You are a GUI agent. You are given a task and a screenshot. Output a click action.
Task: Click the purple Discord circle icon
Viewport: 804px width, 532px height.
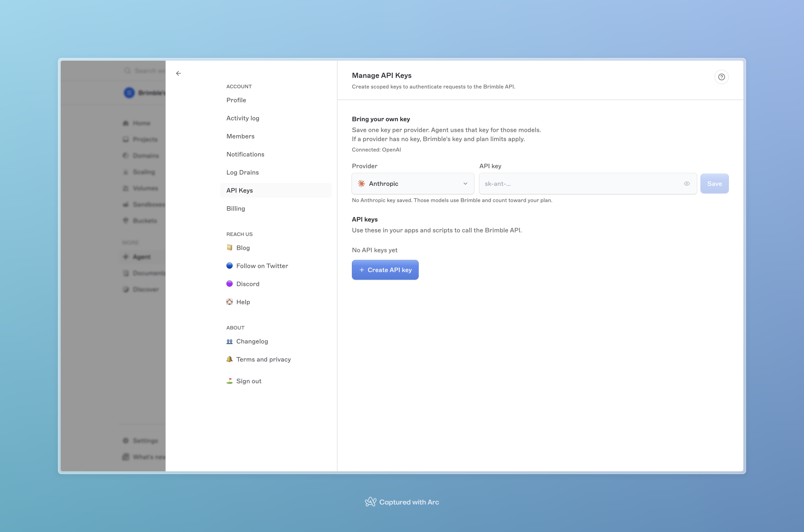[x=230, y=284]
